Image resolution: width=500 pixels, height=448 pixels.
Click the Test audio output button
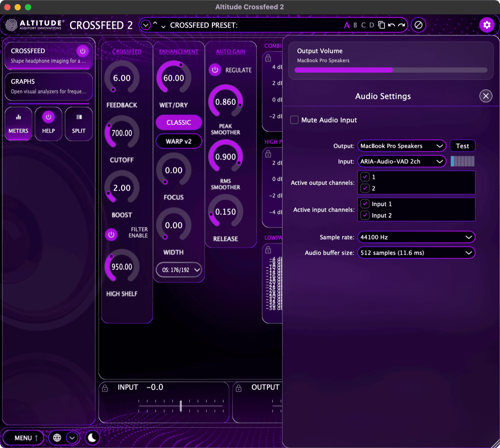click(462, 146)
